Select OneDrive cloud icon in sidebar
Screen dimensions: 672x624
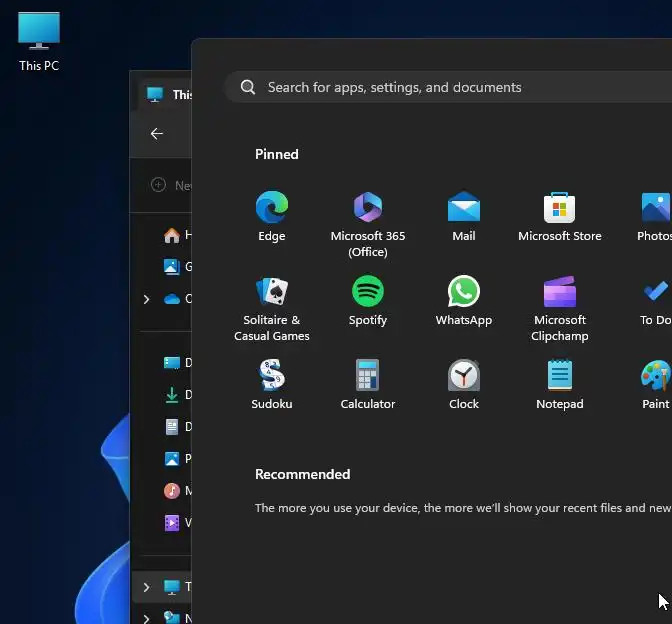tap(172, 299)
